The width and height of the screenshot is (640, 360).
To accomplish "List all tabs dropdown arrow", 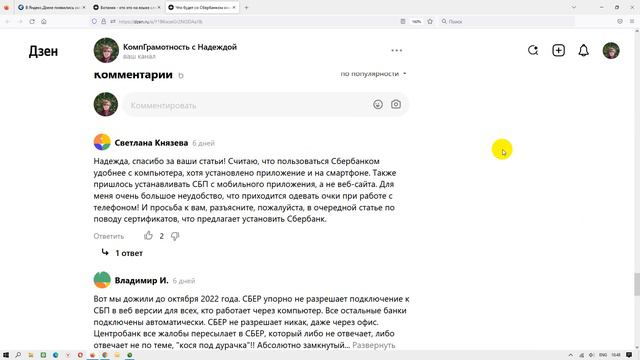I will (x=573, y=7).
